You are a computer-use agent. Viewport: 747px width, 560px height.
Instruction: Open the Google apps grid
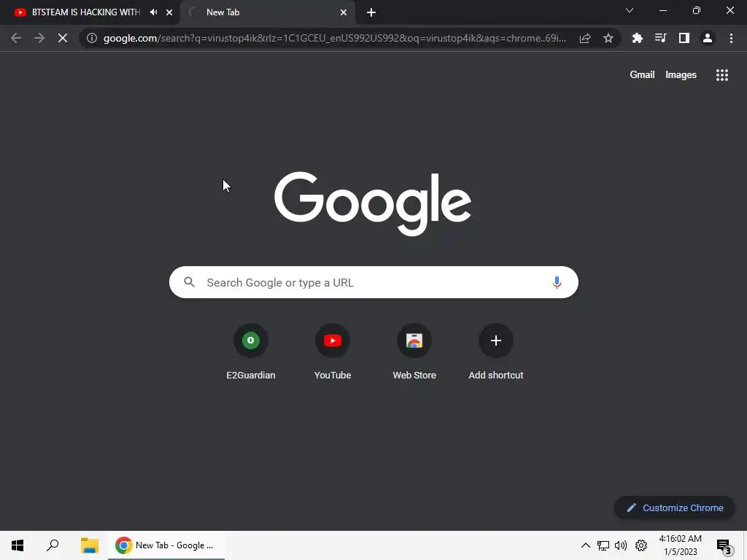[722, 75]
